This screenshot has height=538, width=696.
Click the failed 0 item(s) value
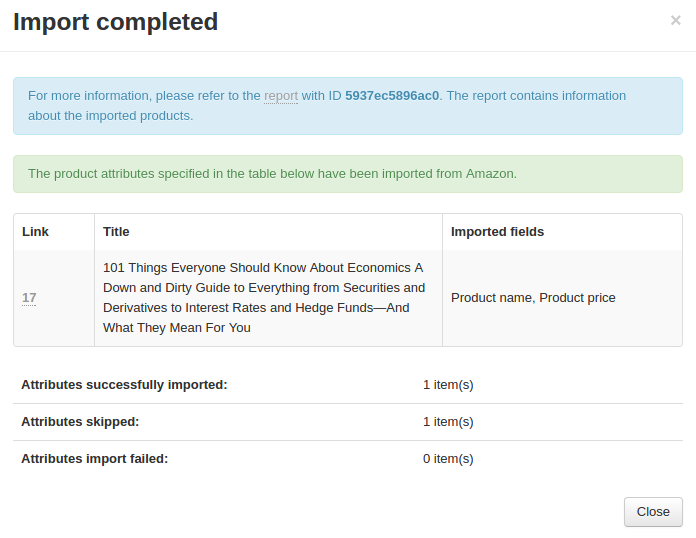448,459
